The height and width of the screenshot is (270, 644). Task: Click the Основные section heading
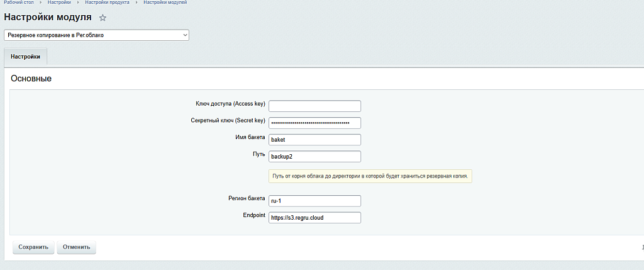pyautogui.click(x=31, y=79)
